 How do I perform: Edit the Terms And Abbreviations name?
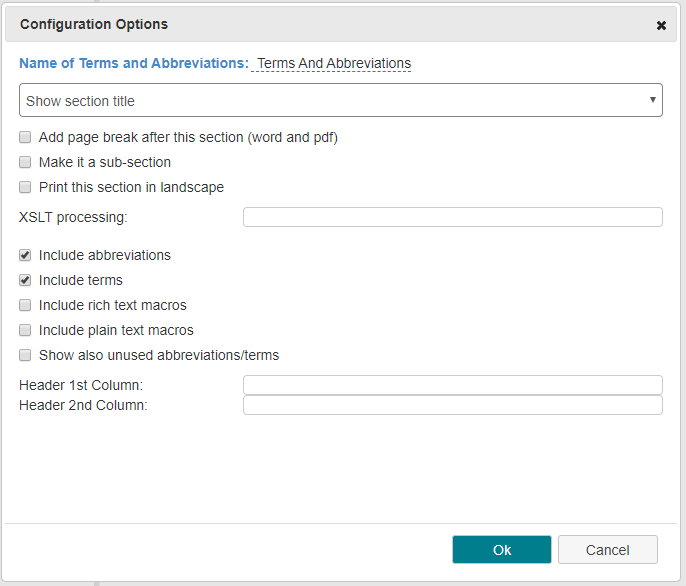click(333, 63)
